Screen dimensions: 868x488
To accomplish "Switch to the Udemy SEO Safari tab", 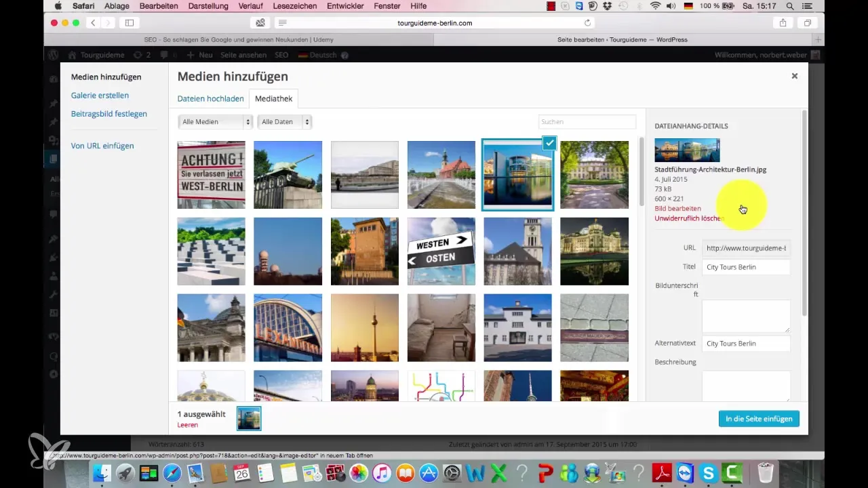I will 239,40.
